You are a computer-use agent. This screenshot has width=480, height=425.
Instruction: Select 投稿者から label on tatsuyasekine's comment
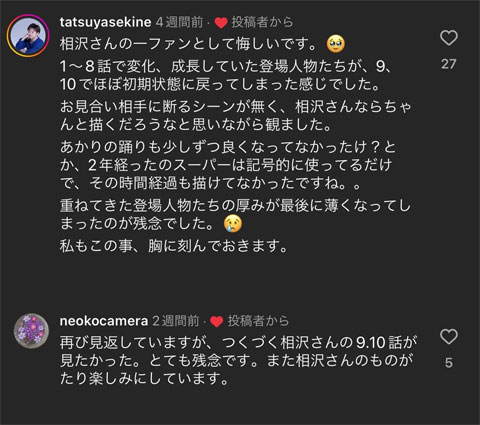[262, 22]
